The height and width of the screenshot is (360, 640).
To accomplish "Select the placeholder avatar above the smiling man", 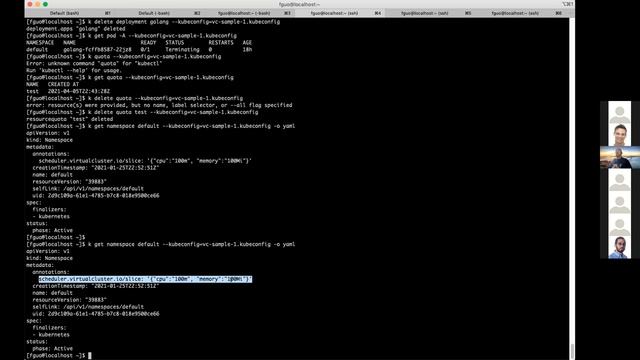I will pyautogui.click(x=620, y=113).
